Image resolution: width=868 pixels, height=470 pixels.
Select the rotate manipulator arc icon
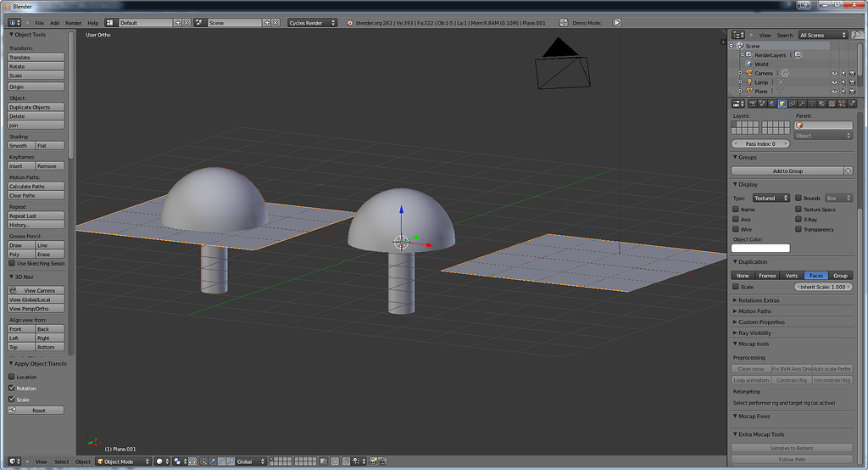tap(221, 462)
